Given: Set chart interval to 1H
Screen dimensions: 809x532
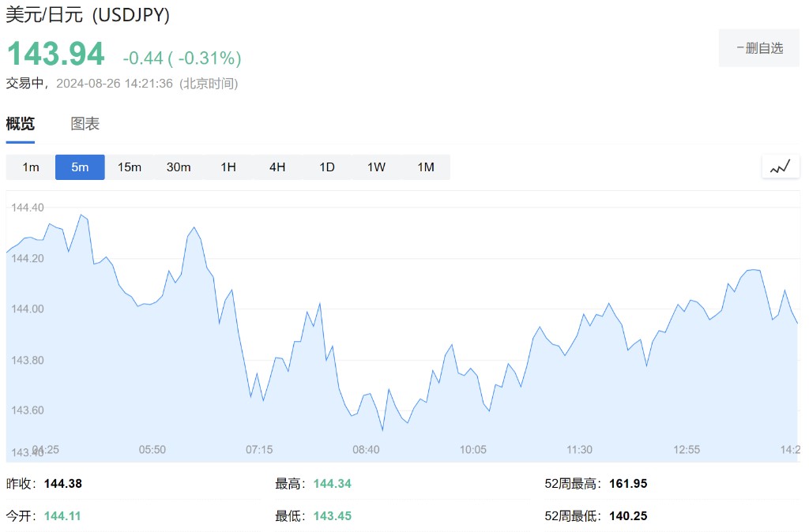Looking at the screenshot, I should 228,167.
